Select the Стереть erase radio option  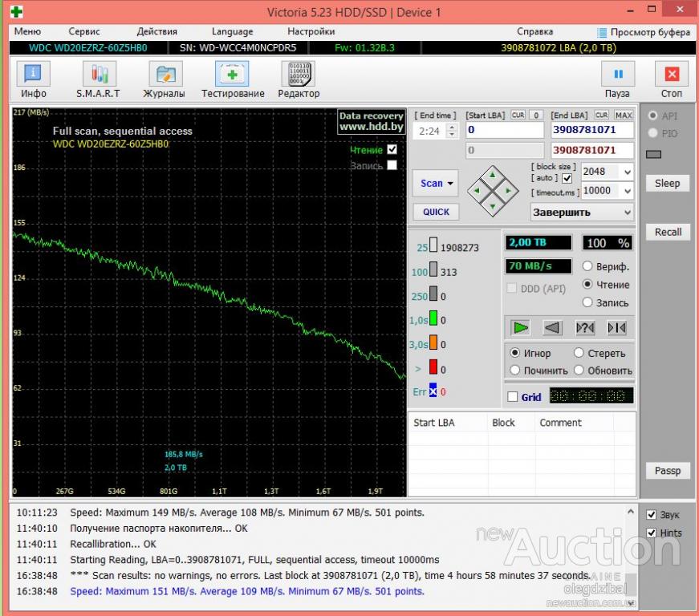[x=579, y=353]
